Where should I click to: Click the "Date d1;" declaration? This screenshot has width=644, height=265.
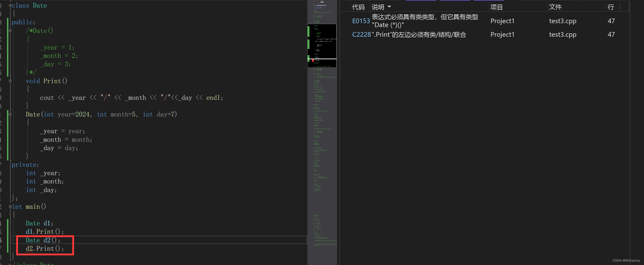[39, 223]
